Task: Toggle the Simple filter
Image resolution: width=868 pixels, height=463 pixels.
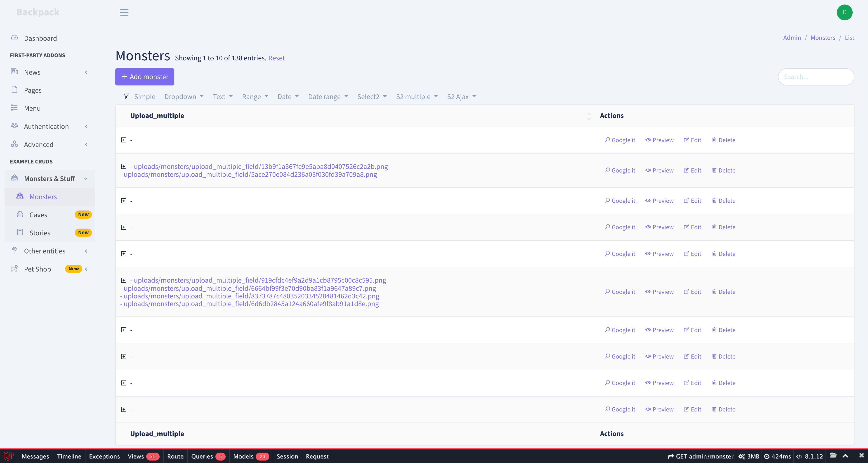Action: pyautogui.click(x=145, y=97)
